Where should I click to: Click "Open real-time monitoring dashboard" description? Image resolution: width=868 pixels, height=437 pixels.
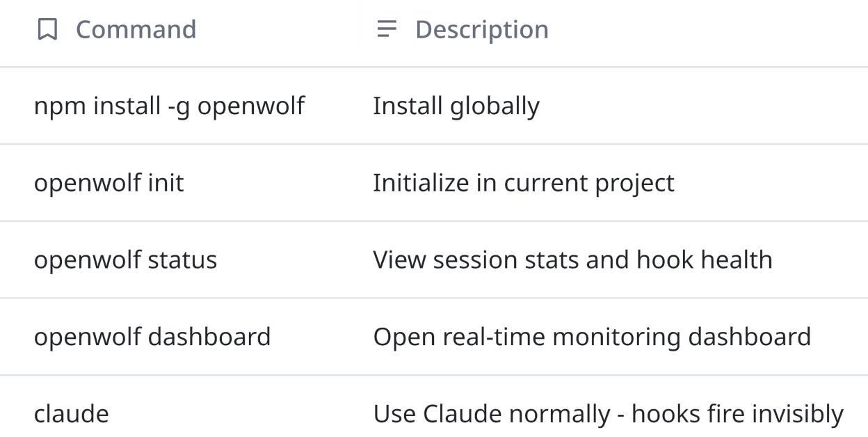(x=592, y=337)
